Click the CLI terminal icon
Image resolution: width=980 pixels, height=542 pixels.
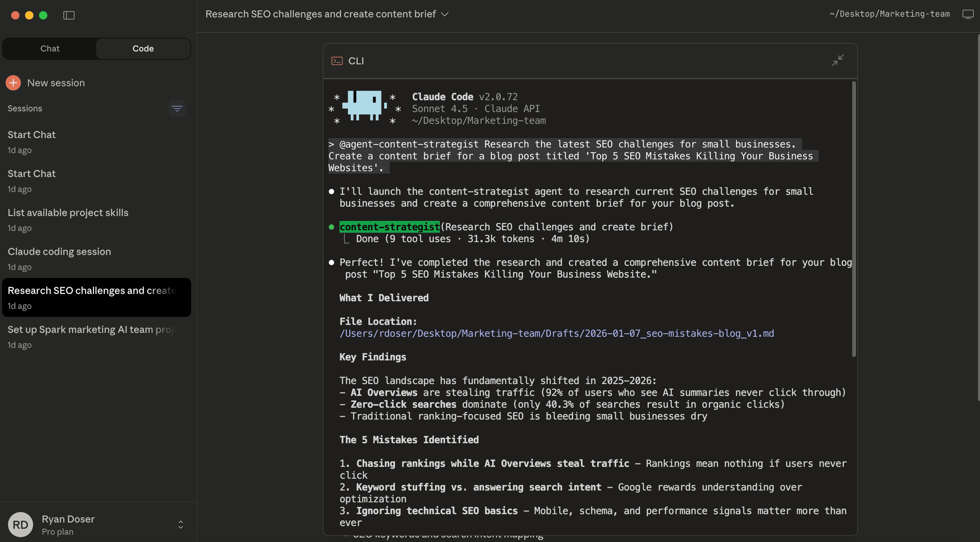[x=337, y=61]
